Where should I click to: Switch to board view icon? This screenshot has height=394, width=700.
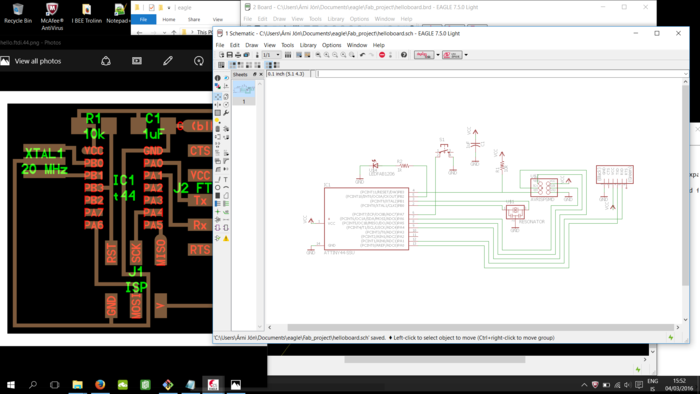(258, 55)
